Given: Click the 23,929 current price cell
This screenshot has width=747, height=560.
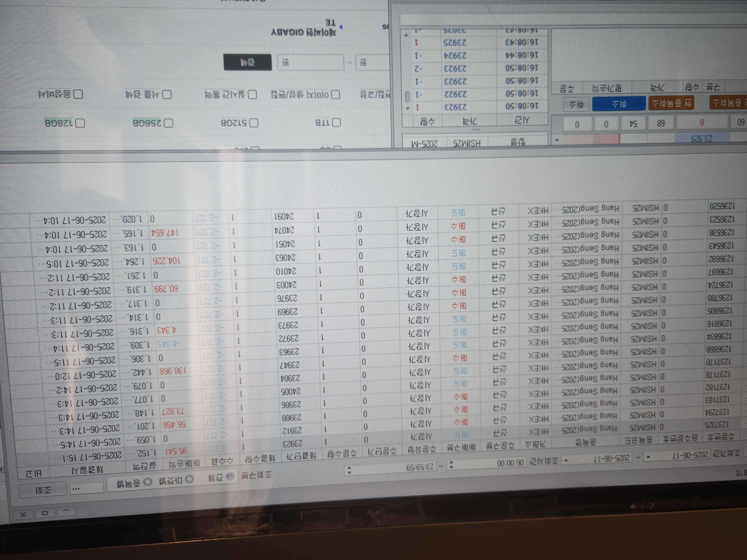Looking at the screenshot, I should (x=702, y=138).
